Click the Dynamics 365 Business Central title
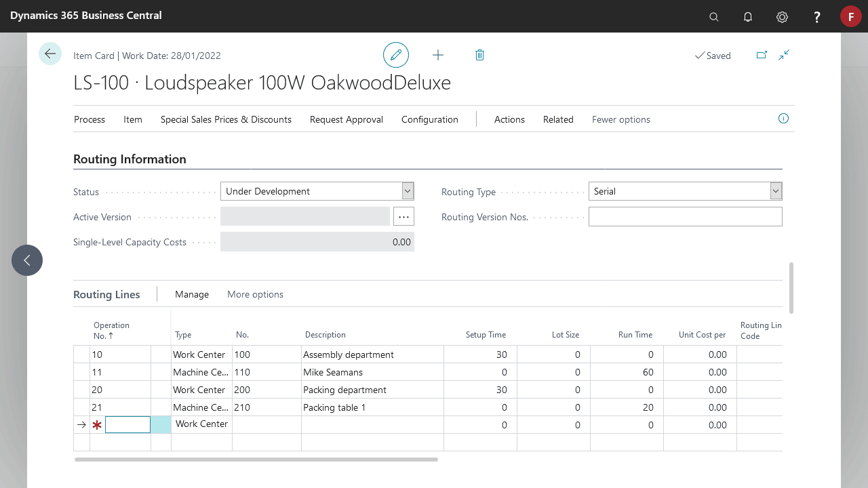868x488 pixels. pos(86,15)
